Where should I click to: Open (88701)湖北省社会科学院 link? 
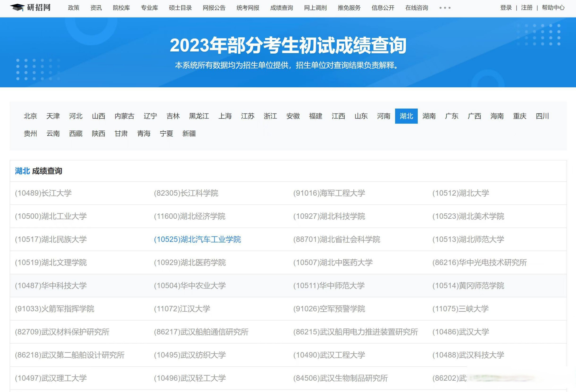coord(337,239)
